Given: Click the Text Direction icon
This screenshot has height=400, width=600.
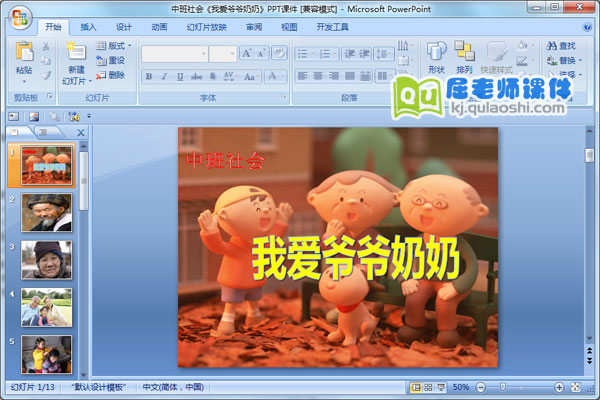Looking at the screenshot, I should click(404, 46).
